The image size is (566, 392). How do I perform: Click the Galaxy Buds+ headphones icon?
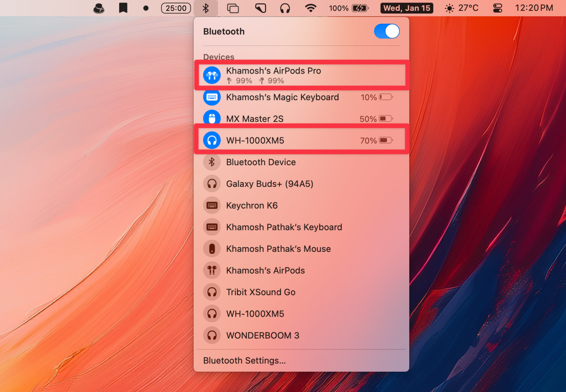click(x=212, y=184)
